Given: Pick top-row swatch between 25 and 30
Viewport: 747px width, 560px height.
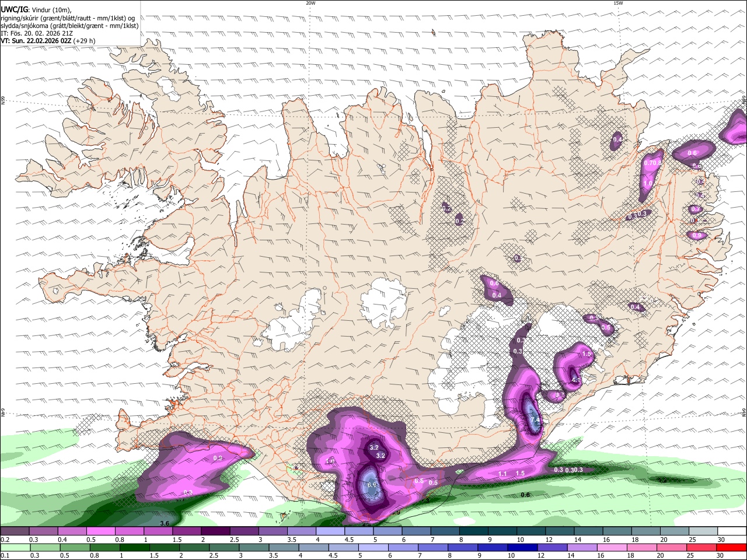Looking at the screenshot, I should point(702,531).
